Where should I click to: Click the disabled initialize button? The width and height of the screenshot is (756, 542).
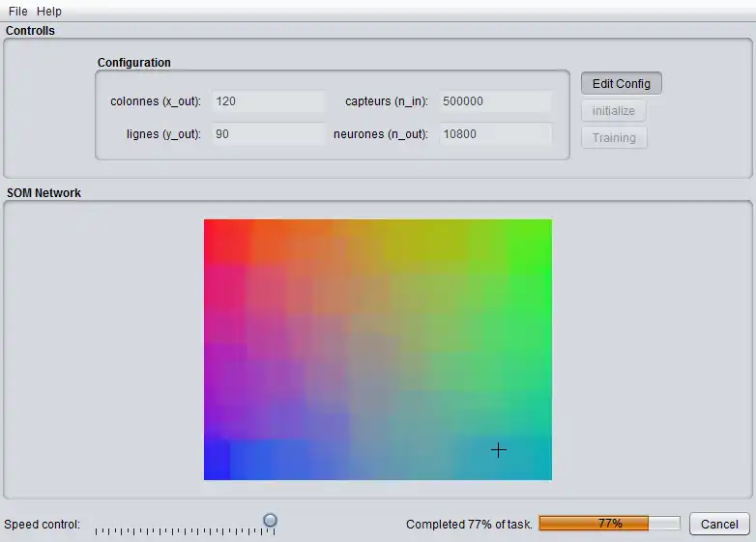coord(613,111)
